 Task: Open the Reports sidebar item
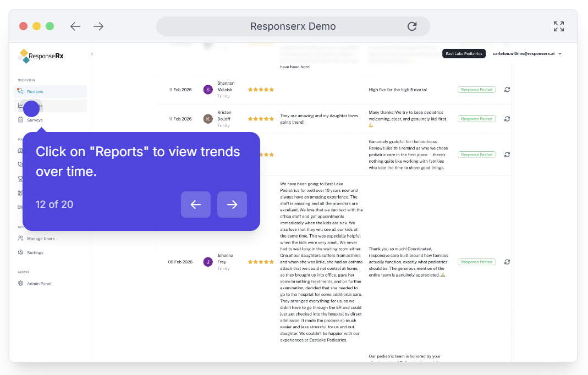[x=51, y=106]
